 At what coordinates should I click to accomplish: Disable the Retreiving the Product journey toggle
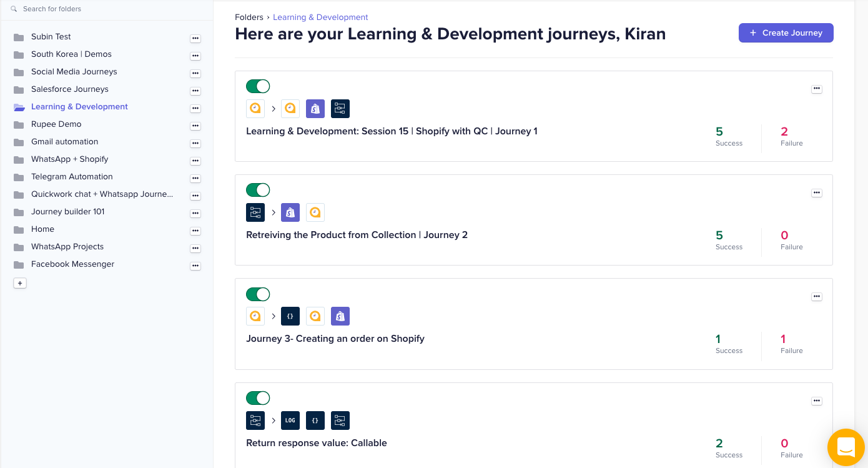click(258, 190)
